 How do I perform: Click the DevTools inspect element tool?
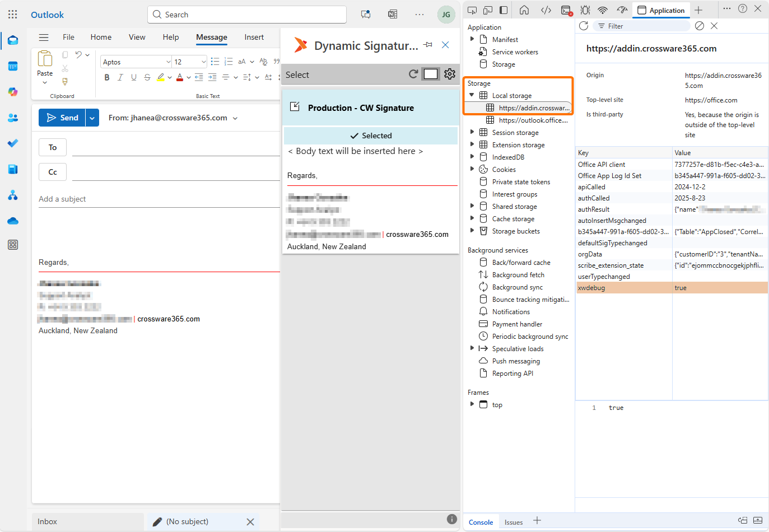coord(472,10)
